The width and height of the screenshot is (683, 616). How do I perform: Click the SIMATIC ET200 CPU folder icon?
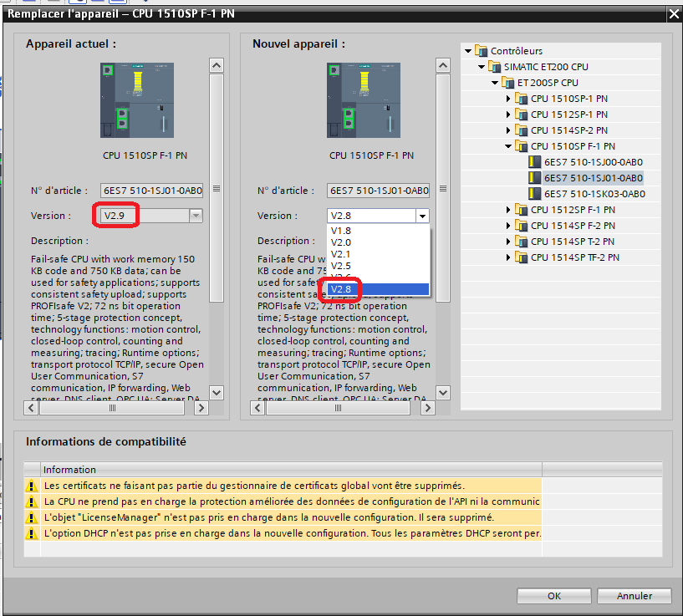click(494, 67)
